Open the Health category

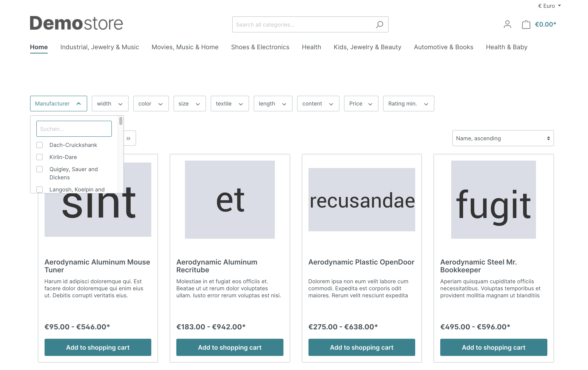[x=312, y=47]
